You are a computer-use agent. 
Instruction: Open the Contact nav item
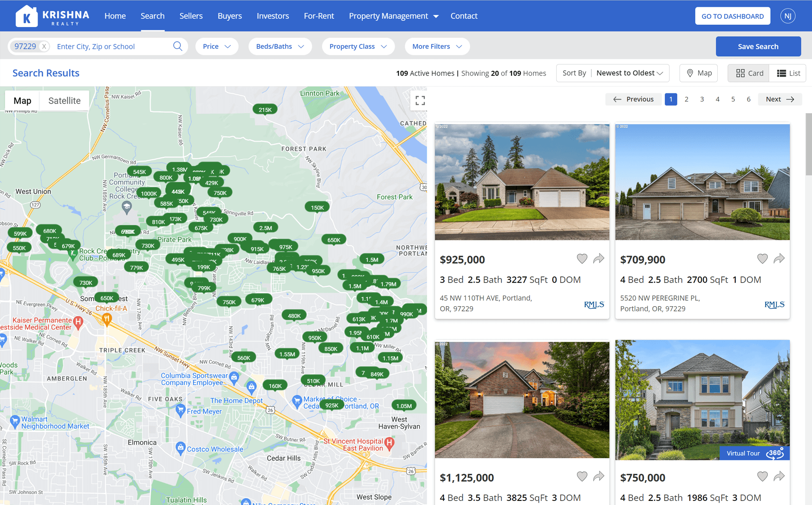click(x=464, y=16)
